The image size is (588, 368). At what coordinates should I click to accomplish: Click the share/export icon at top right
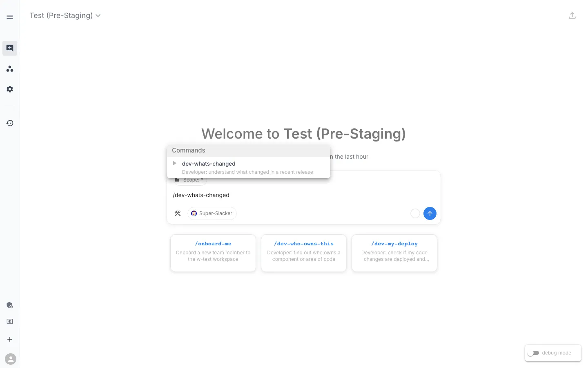[x=572, y=15]
